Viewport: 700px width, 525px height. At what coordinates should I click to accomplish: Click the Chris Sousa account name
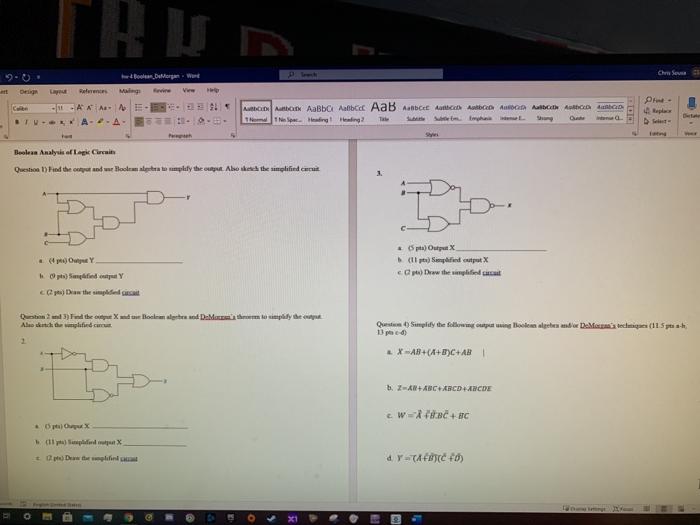pos(671,72)
